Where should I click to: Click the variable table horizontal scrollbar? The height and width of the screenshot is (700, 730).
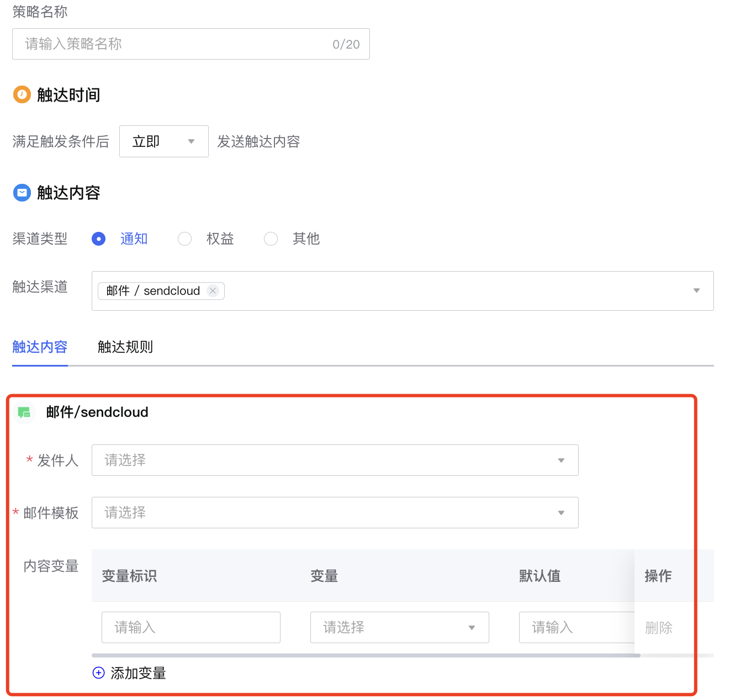coord(366,655)
